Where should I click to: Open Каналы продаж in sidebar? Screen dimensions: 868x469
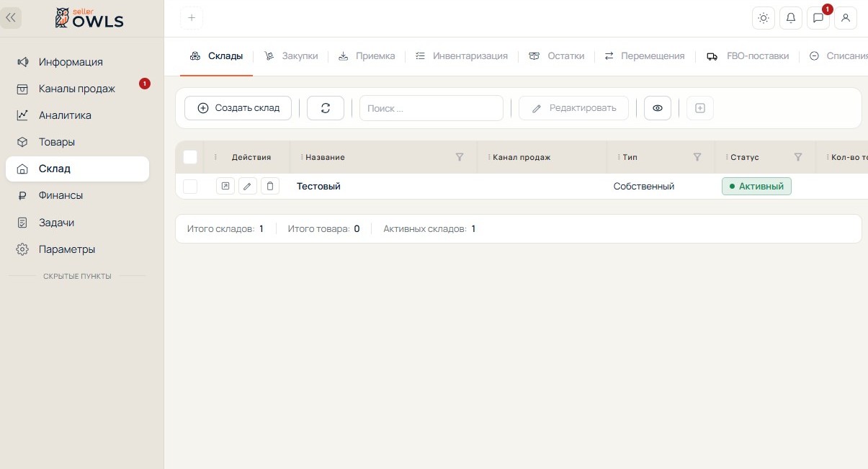[77, 89]
